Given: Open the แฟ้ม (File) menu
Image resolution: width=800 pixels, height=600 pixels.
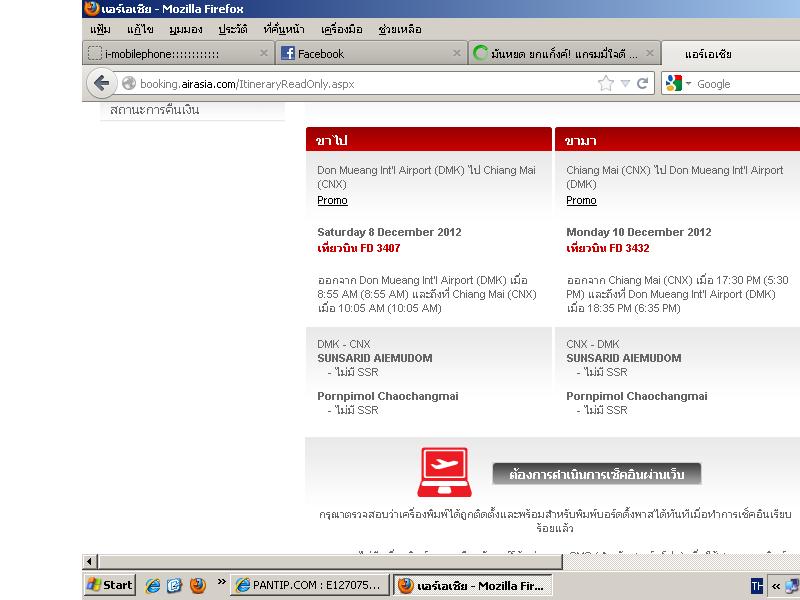Looking at the screenshot, I should (100, 30).
